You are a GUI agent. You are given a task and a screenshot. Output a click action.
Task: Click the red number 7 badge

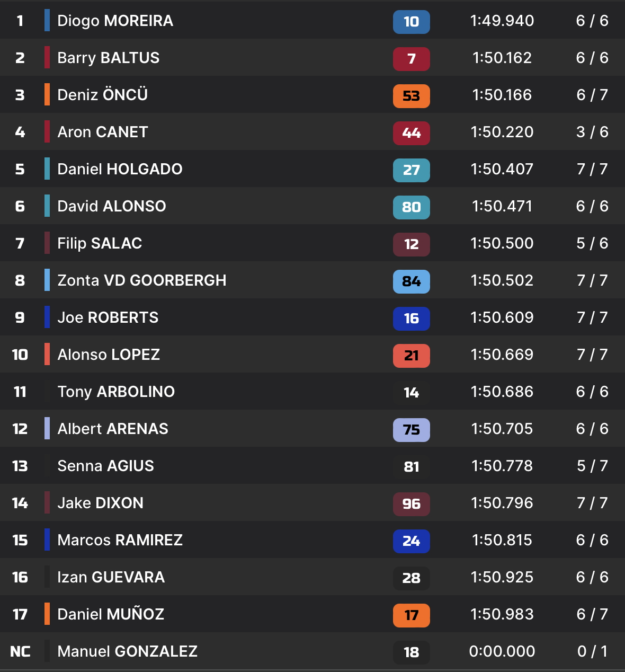click(x=411, y=59)
